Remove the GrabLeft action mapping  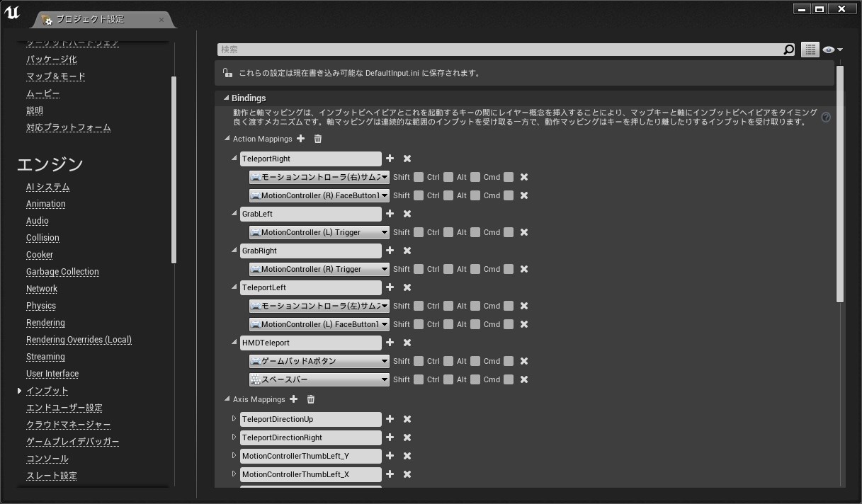[x=407, y=214]
